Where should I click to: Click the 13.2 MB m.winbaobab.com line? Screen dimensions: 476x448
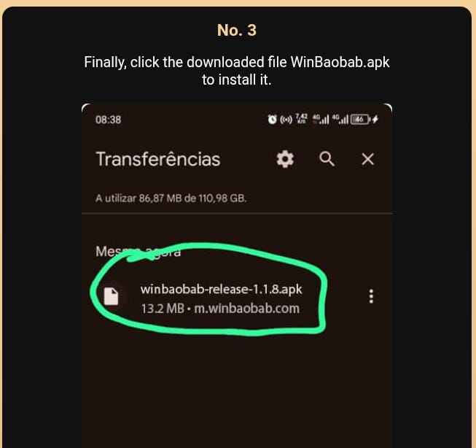click(x=220, y=309)
